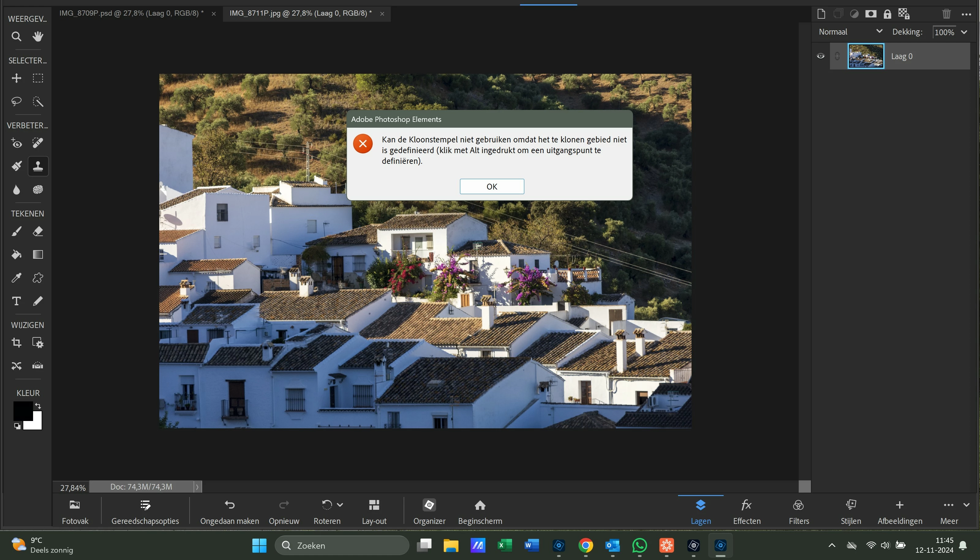980x560 pixels.
Task: Swap foreground and background colors
Action: (x=38, y=406)
